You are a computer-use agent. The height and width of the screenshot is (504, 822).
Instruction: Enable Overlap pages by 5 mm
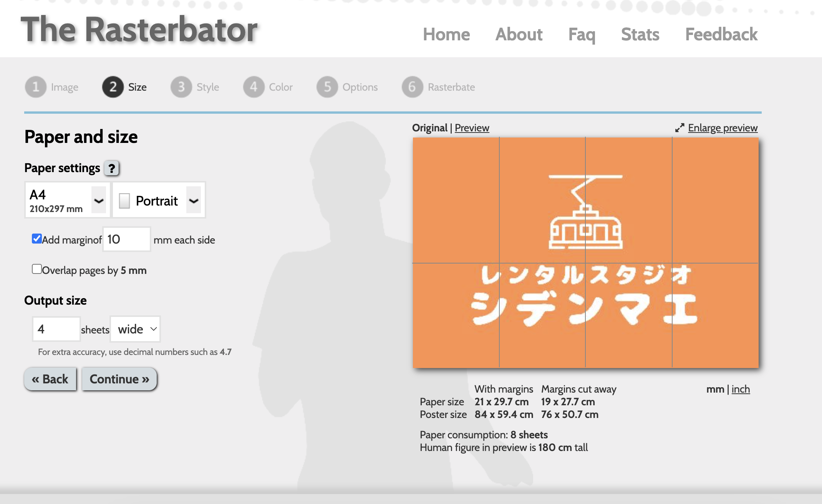[37, 269]
